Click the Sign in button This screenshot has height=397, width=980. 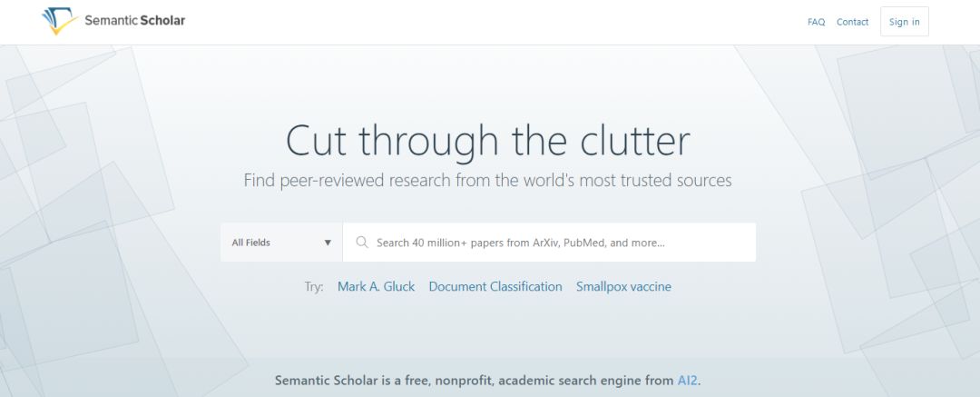coord(905,22)
